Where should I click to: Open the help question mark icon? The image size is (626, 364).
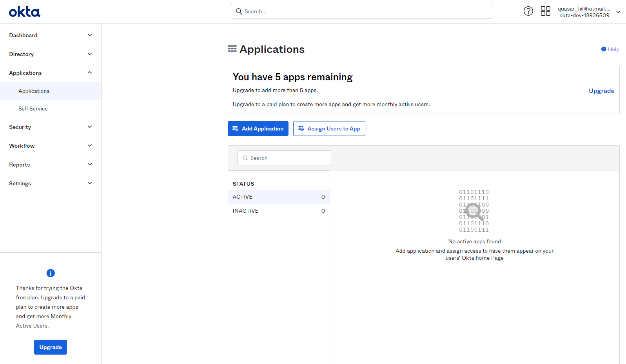tap(528, 11)
